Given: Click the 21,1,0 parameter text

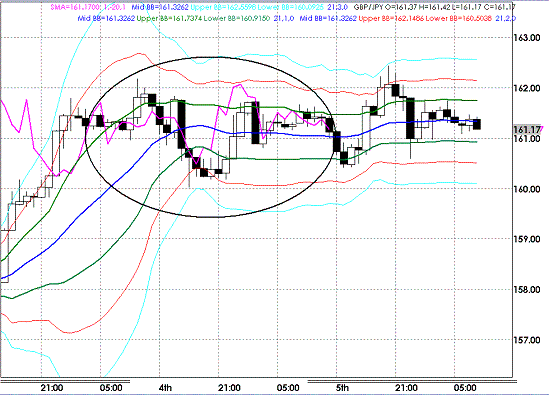Looking at the screenshot, I should (284, 18).
